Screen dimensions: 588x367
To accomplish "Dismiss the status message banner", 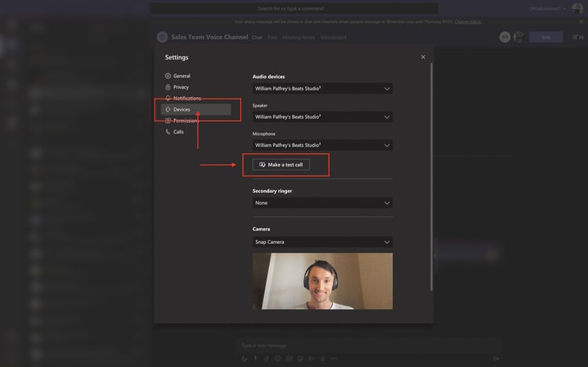I will [581, 22].
